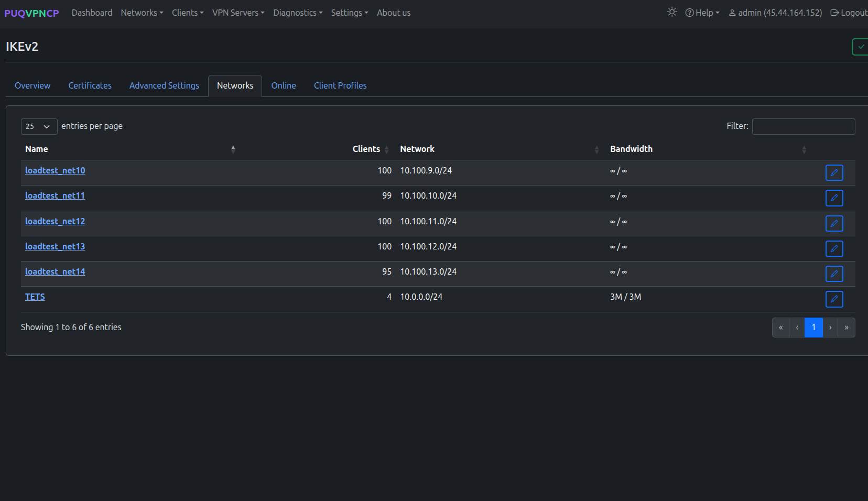This screenshot has height=501, width=868.
Task: Edit the loadtest_net12 network
Action: tap(834, 223)
